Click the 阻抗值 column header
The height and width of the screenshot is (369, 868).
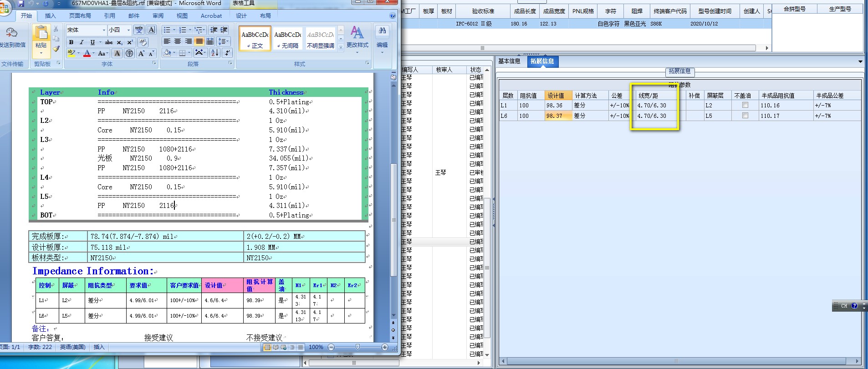click(x=531, y=96)
